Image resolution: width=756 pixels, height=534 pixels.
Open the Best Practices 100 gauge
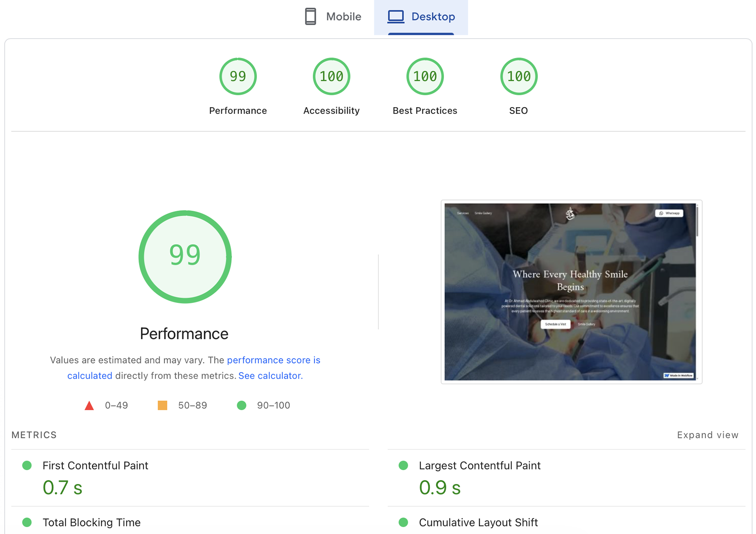[x=425, y=76]
